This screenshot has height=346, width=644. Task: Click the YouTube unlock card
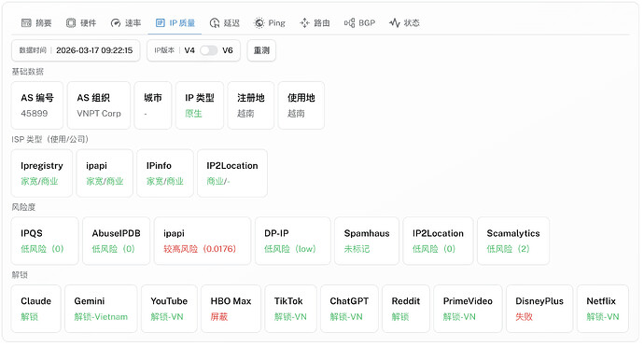[x=169, y=309]
